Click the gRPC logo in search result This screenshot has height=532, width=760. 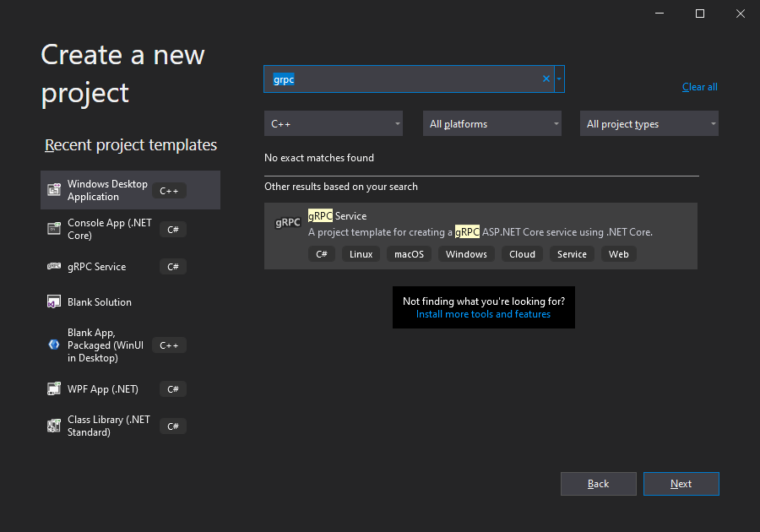288,222
